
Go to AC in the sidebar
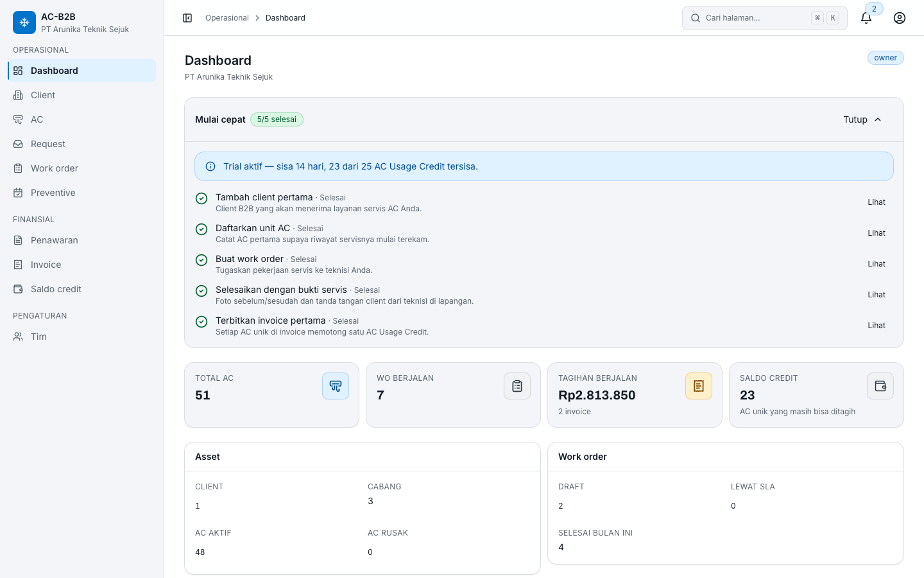[x=81, y=119]
